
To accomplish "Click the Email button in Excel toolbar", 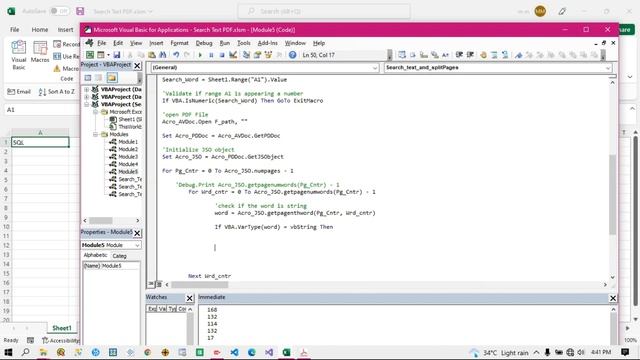I will pyautogui.click(x=19, y=92).
